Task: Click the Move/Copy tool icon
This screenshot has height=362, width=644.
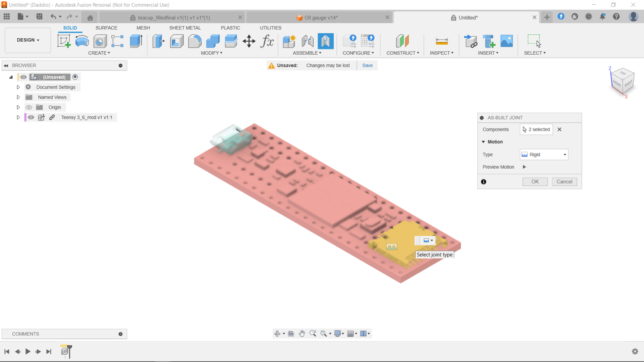Action: pyautogui.click(x=249, y=41)
